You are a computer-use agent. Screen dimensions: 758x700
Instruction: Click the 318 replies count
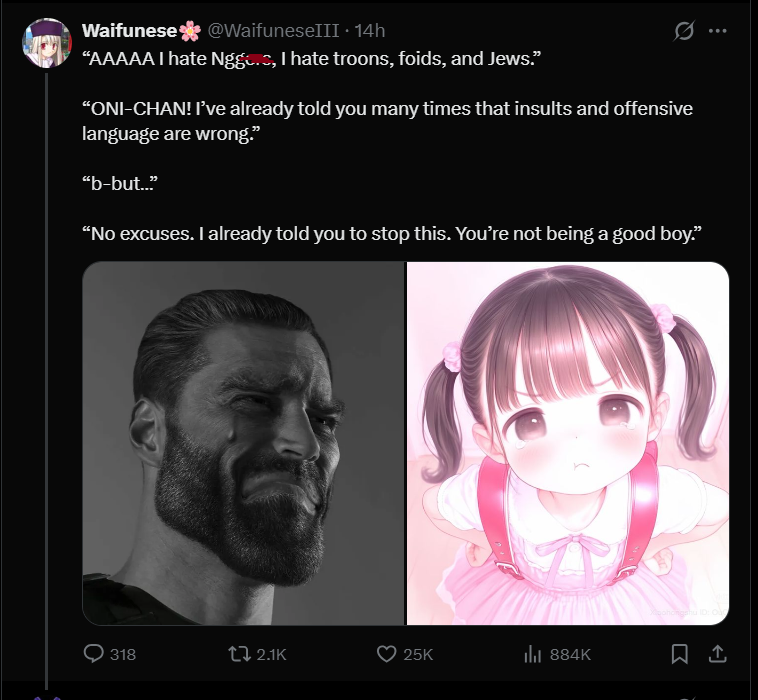122,654
